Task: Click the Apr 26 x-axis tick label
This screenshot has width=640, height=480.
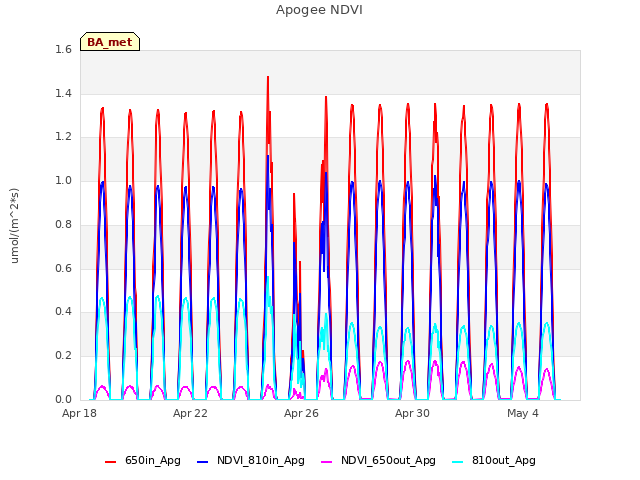Action: coord(301,413)
